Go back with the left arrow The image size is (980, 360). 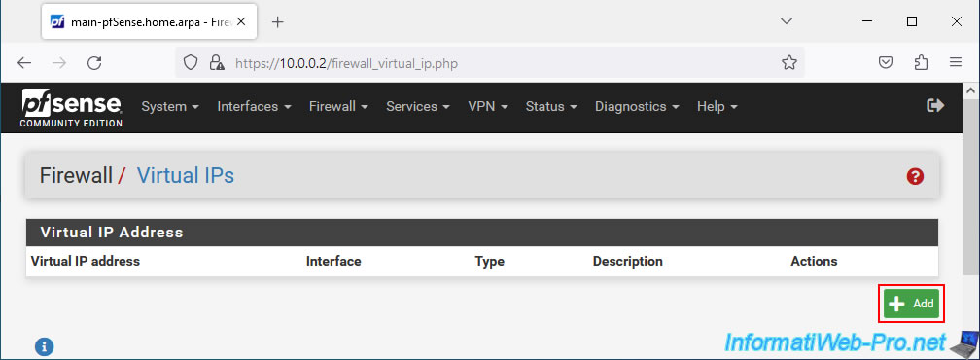coord(23,62)
